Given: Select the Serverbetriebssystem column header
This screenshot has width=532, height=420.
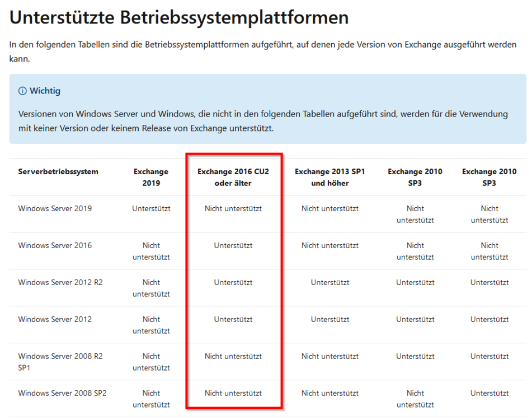Looking at the screenshot, I should [58, 171].
